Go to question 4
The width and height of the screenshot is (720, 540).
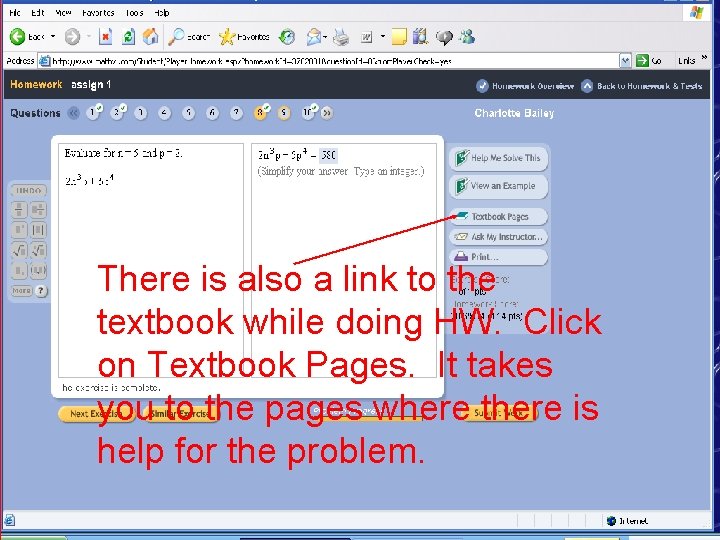(164, 113)
